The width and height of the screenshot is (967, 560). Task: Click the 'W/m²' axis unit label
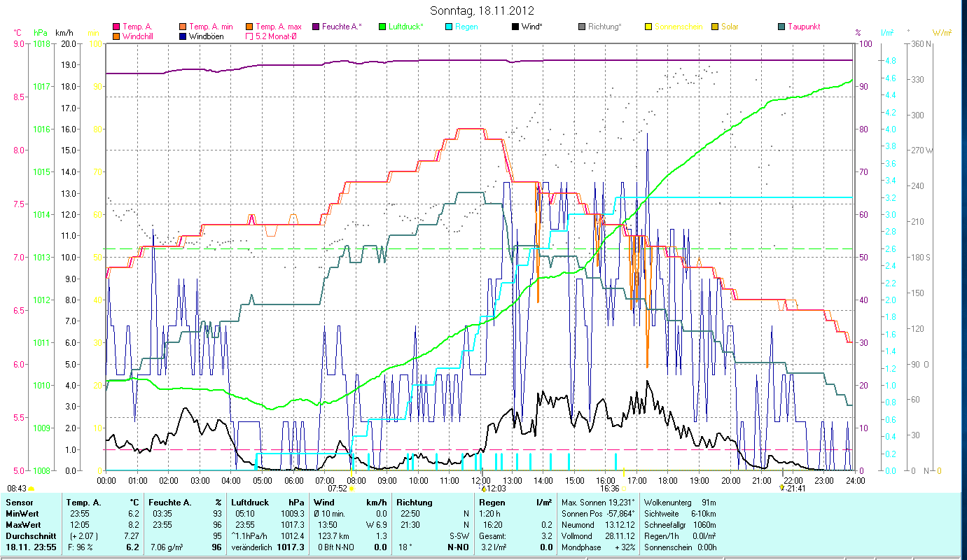point(942,33)
